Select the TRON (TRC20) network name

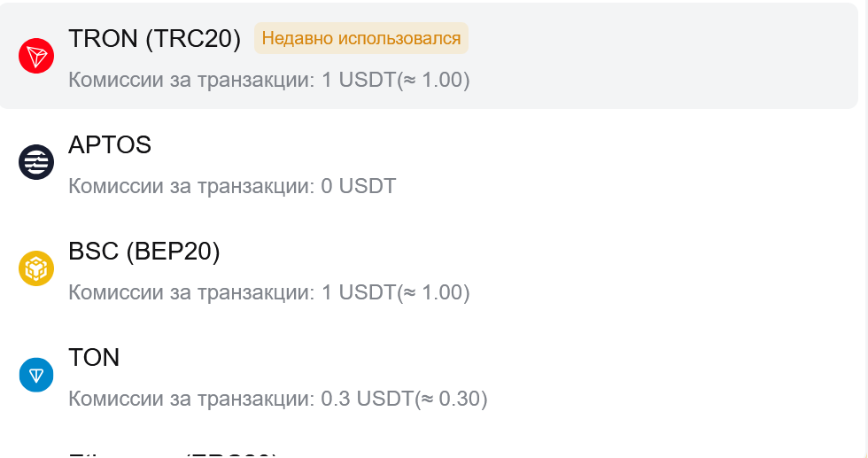[155, 39]
